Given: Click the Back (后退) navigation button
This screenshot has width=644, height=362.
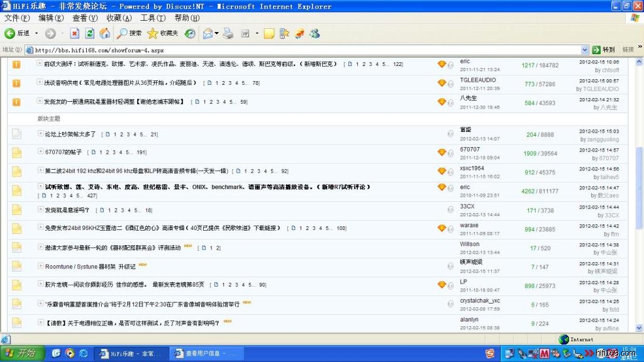Looking at the screenshot, I should [17, 33].
